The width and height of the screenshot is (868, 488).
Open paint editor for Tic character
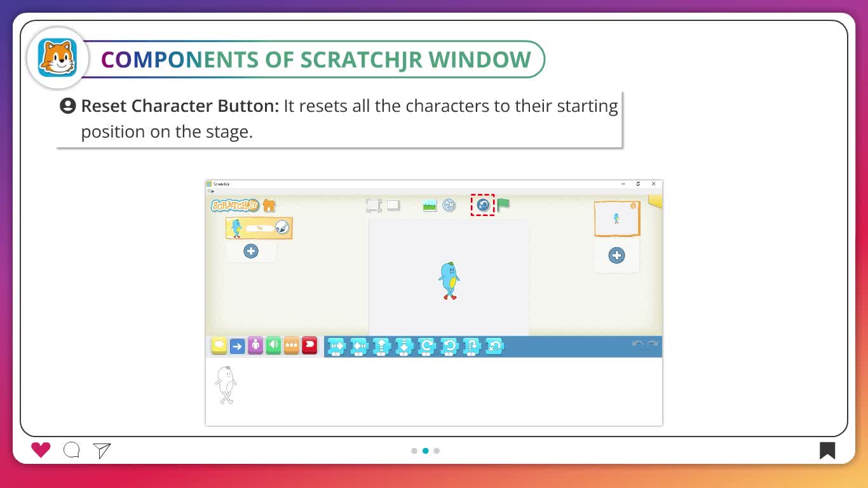point(282,227)
